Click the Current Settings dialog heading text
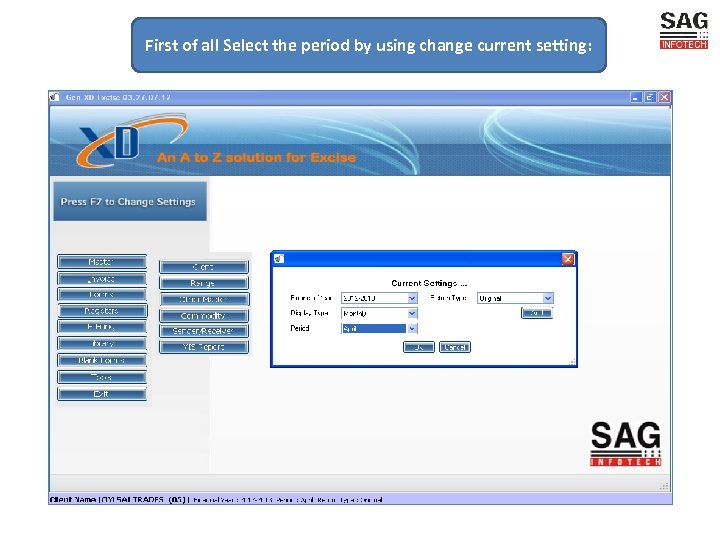720x540 pixels. coord(429,283)
